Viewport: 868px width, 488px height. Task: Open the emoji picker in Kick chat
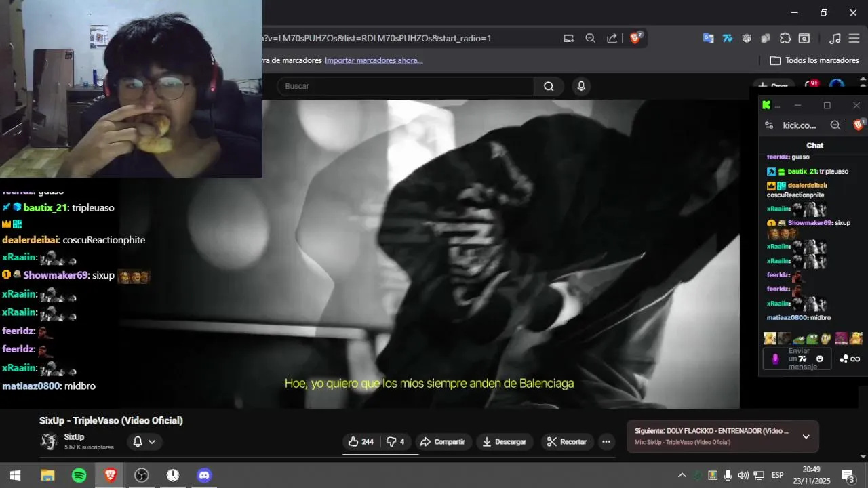[820, 359]
